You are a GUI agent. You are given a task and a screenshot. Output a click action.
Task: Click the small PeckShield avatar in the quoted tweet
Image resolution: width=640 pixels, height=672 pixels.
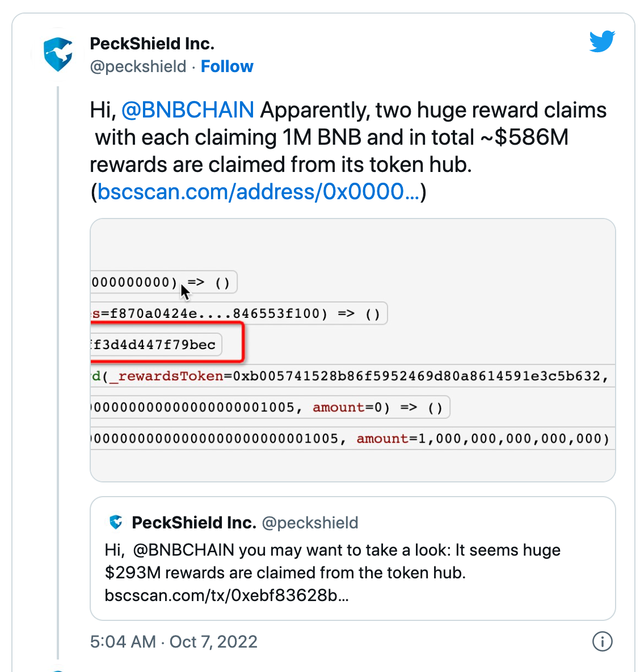pyautogui.click(x=116, y=522)
